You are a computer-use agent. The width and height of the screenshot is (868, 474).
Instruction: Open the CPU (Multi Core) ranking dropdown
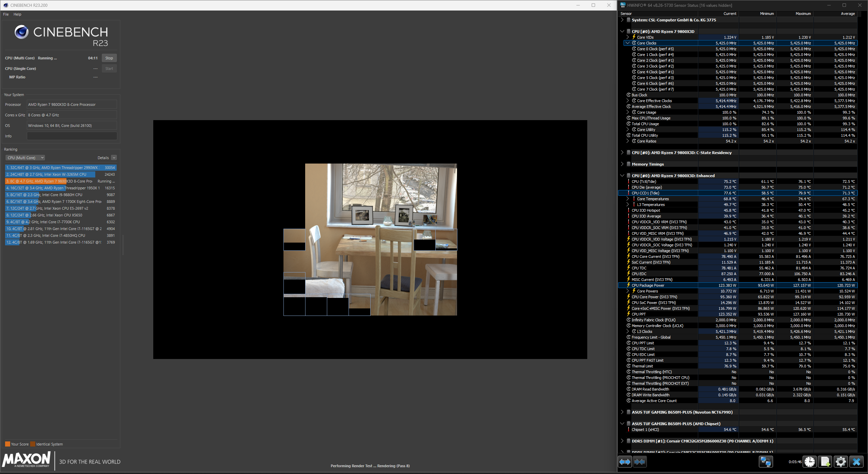coord(25,157)
